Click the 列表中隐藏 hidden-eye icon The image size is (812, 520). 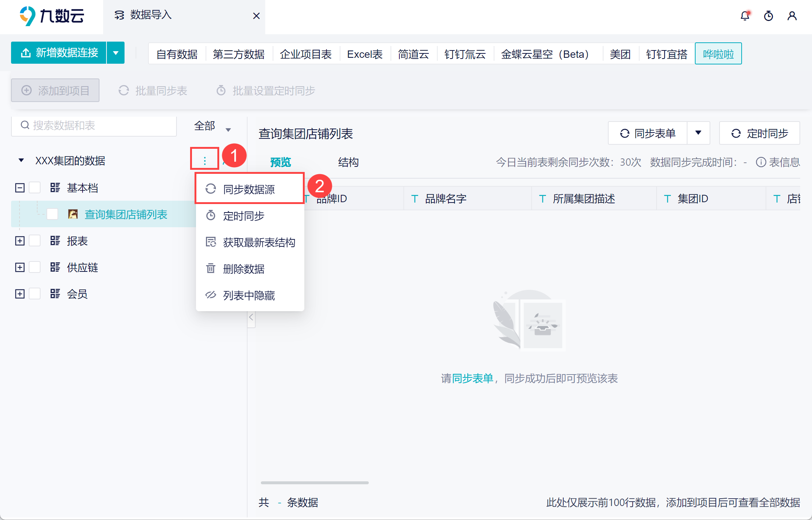coord(211,295)
